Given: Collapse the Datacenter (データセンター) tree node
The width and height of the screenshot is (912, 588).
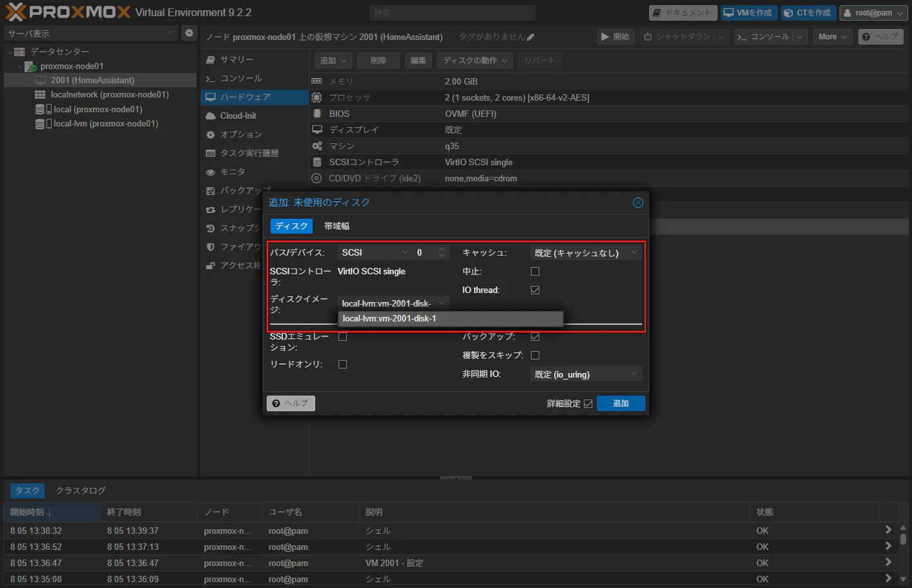Looking at the screenshot, I should coord(10,52).
